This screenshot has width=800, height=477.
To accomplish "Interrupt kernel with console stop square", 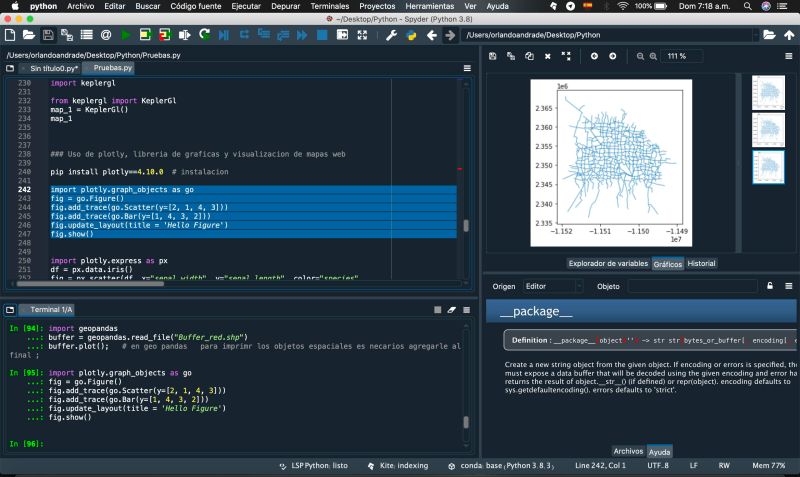I will [437, 310].
